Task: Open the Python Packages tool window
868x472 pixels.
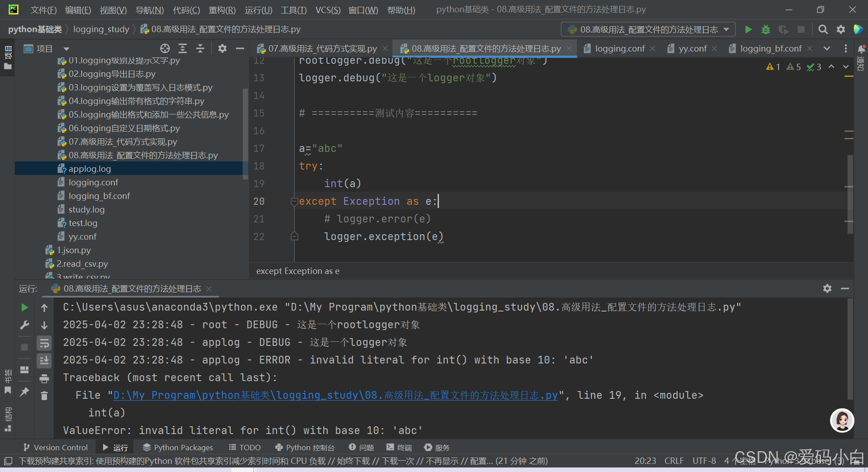Action: click(178, 448)
